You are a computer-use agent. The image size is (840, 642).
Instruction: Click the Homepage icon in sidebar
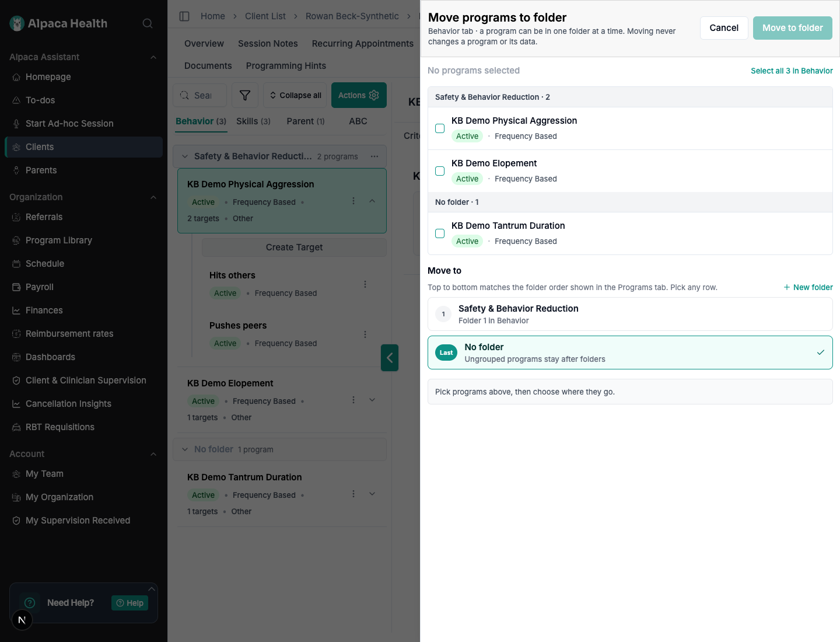(x=16, y=77)
